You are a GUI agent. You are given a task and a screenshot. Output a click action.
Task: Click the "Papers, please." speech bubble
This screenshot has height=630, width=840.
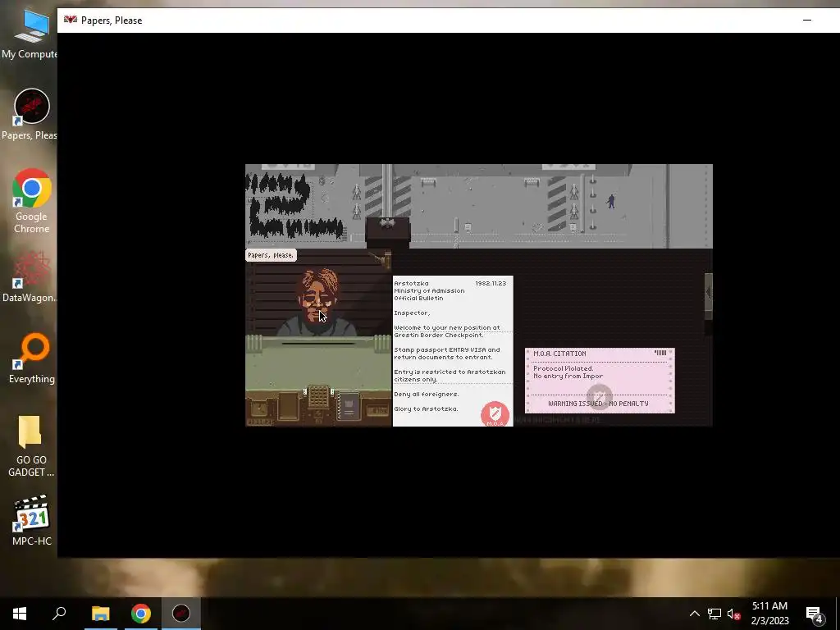pos(271,255)
